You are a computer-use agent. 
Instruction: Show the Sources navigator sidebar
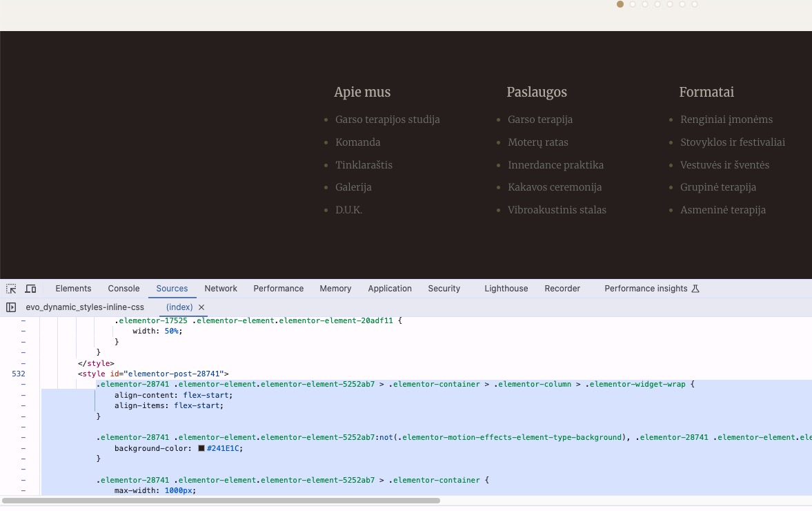[x=11, y=307]
